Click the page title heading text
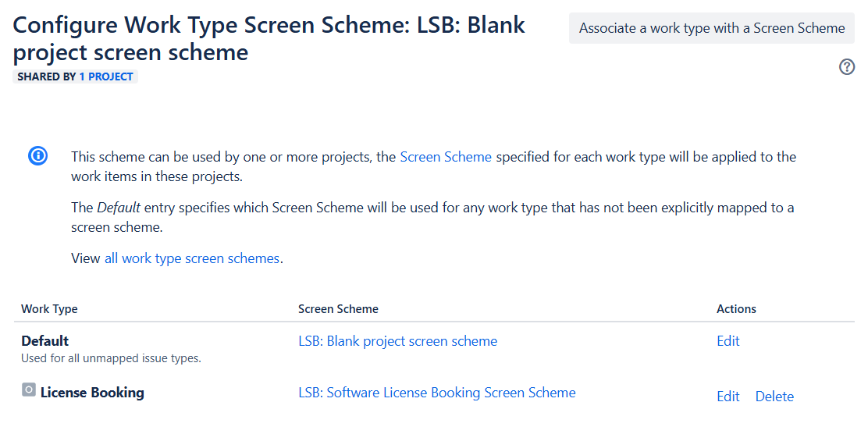Viewport: 868px width, 434px height. [269, 39]
